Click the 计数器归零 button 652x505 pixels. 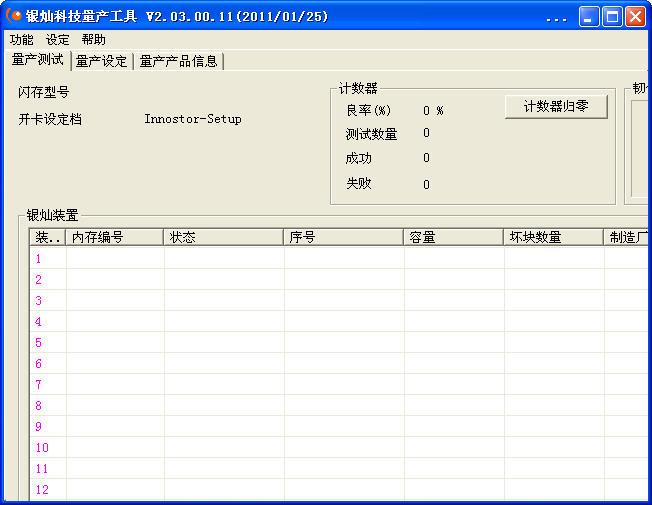coord(556,106)
